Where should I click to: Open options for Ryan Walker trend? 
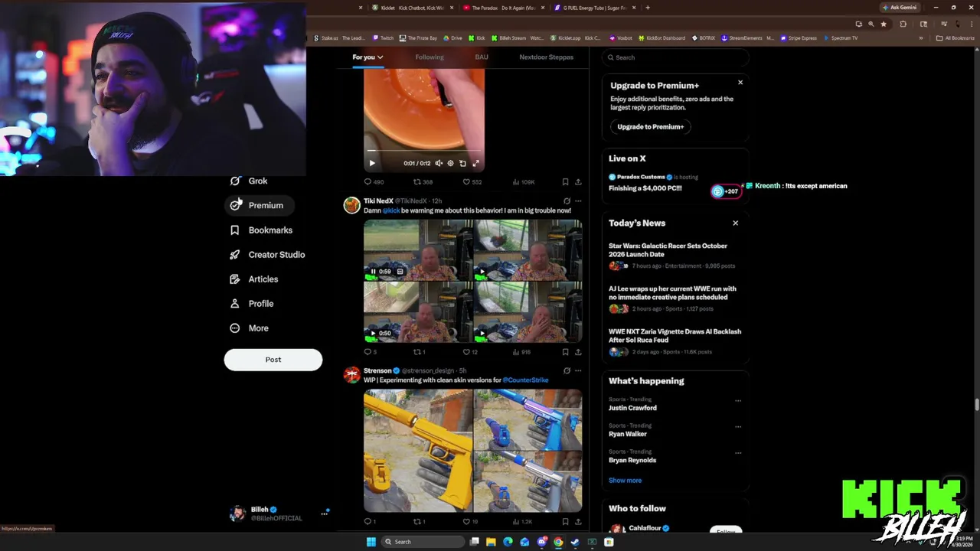(x=738, y=426)
